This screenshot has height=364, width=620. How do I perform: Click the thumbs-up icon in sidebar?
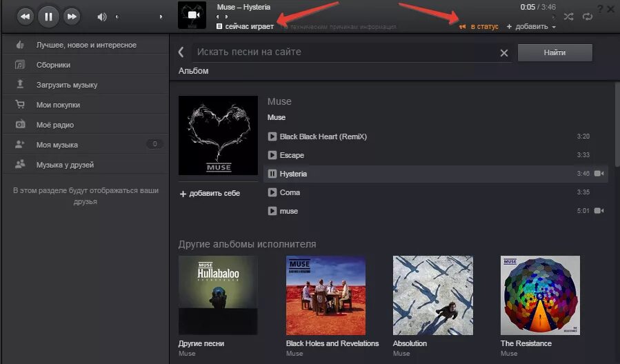pos(20,45)
